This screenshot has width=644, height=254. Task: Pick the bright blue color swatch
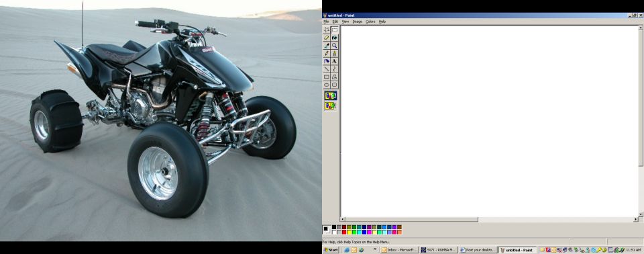point(364,232)
